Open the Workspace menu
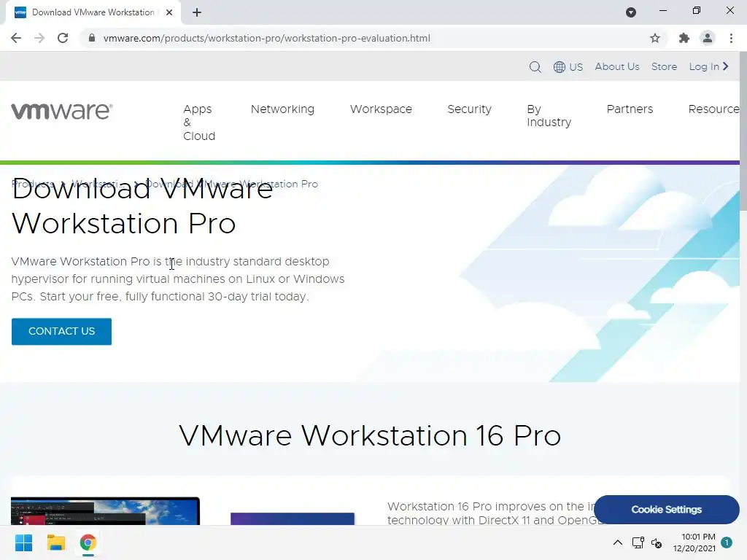747x560 pixels. coord(381,109)
